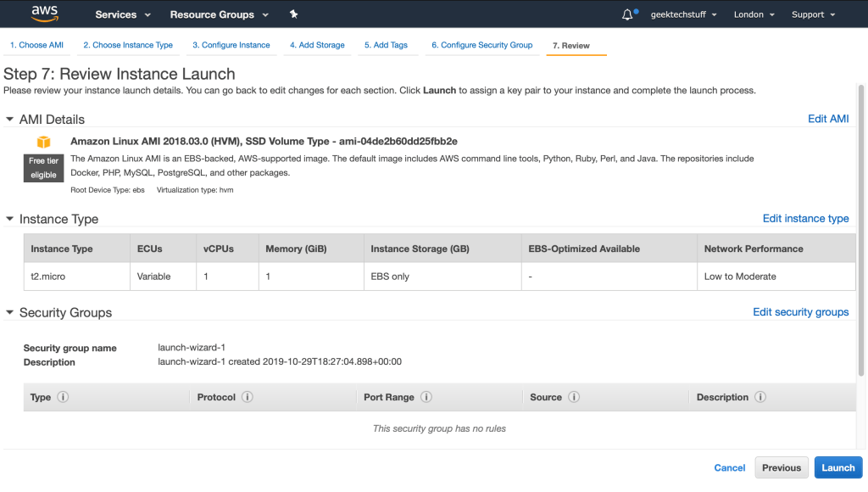The height and width of the screenshot is (492, 868).
Task: Click the Free tier eligible badge
Action: [x=43, y=168]
